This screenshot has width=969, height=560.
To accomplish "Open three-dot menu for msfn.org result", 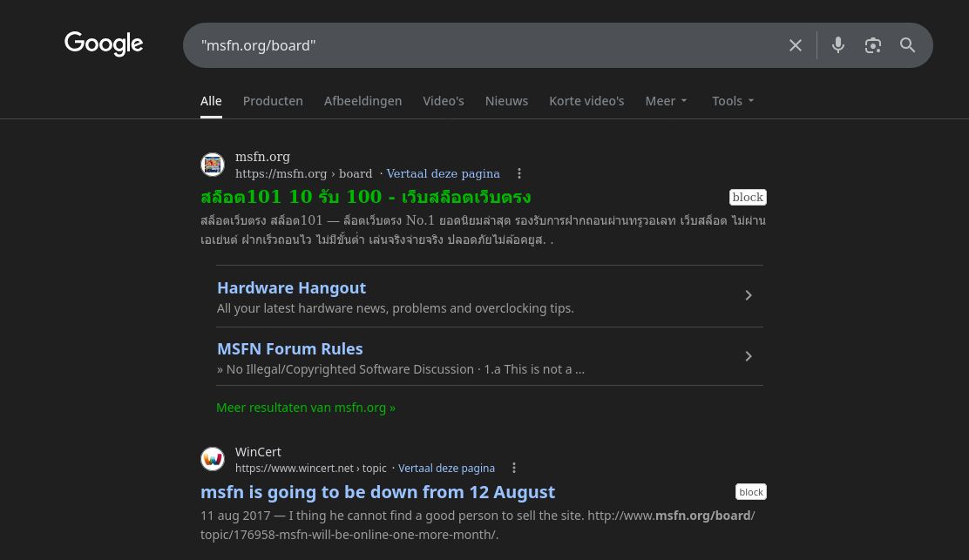I will tap(519, 173).
